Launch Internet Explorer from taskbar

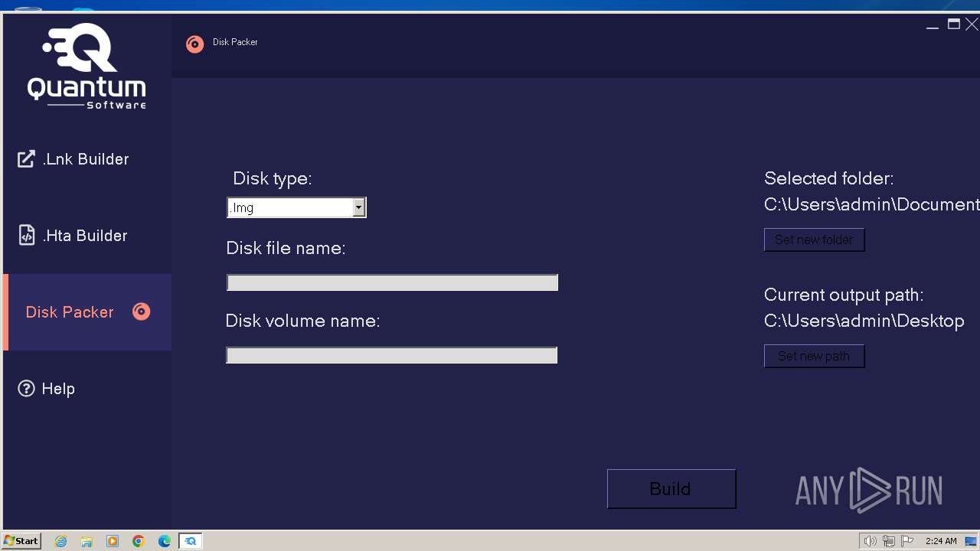tap(61, 541)
